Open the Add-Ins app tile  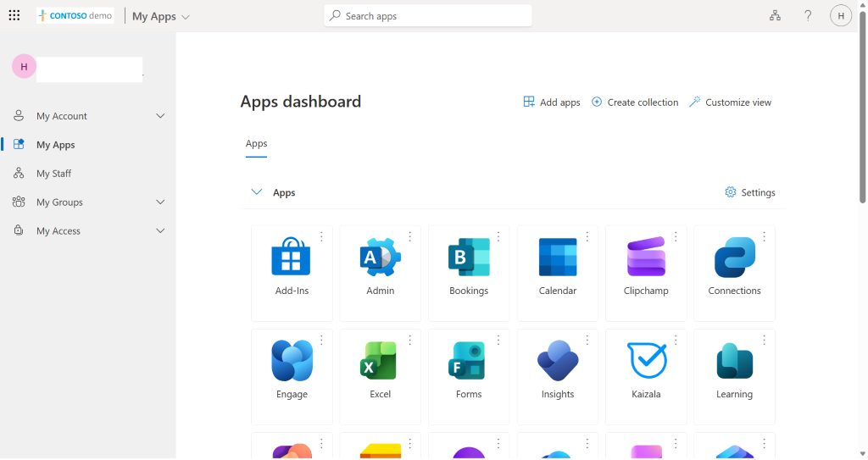[x=292, y=273]
